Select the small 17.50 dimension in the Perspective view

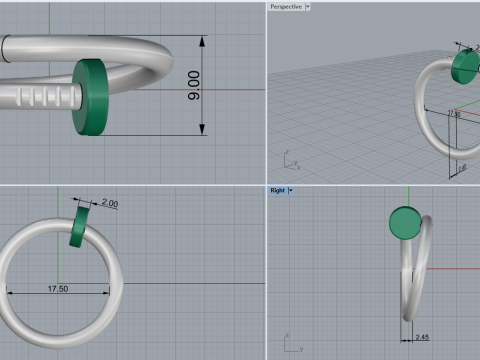pyautogui.click(x=454, y=114)
